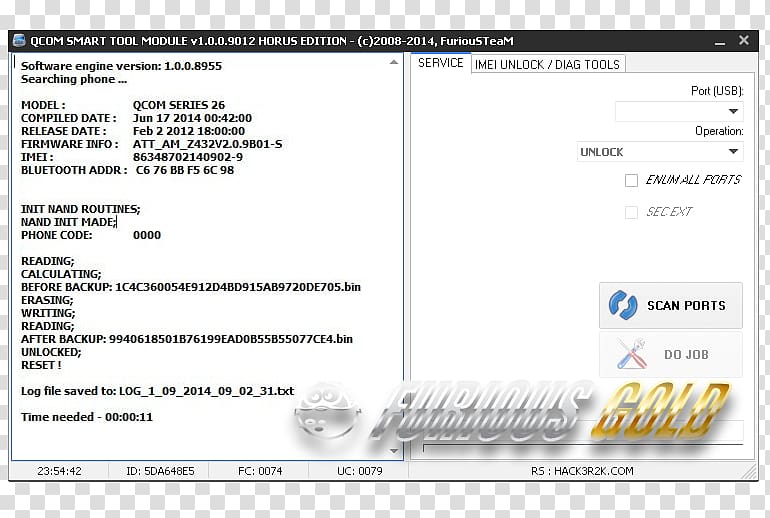Click the log scroll-up arrow
Viewport: 770px width, 518px height.
tap(394, 62)
